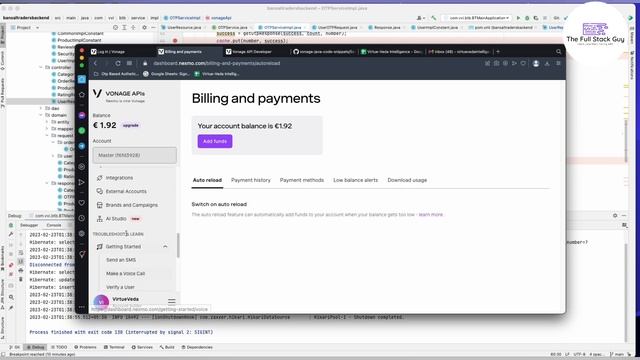Toggle the breakpoint in the editor gutter
This screenshot has height=360, width=640.
tap(175, 41)
